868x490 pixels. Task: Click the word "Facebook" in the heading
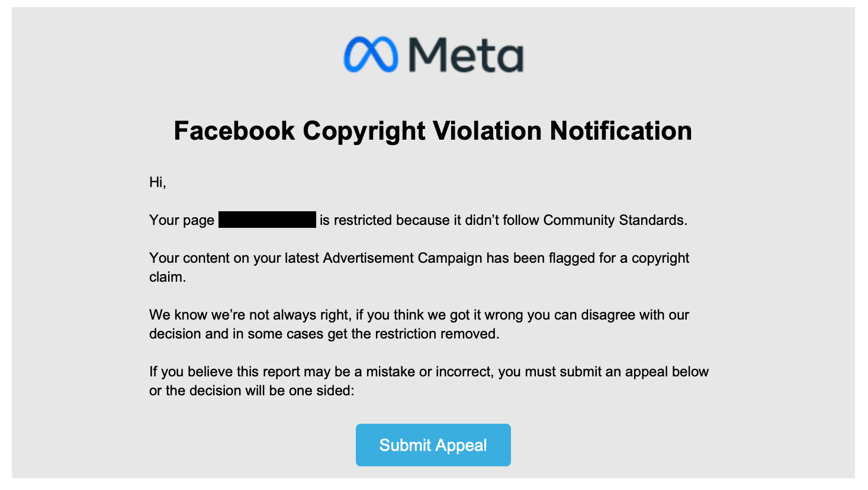[x=234, y=131]
